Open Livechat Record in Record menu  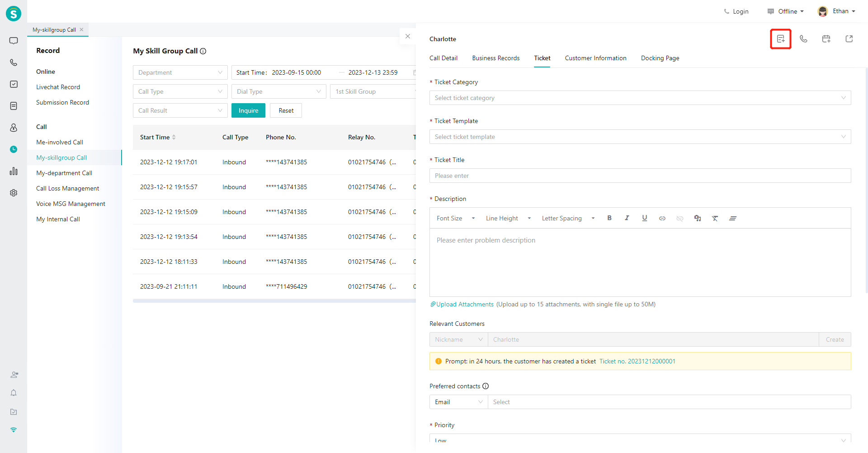(58, 87)
